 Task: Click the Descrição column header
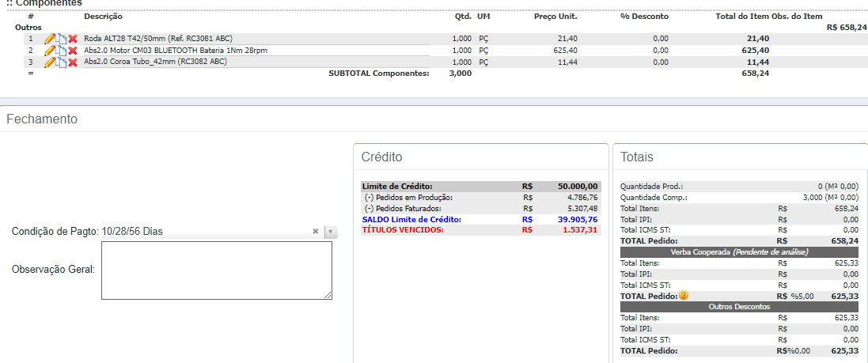[x=103, y=17]
